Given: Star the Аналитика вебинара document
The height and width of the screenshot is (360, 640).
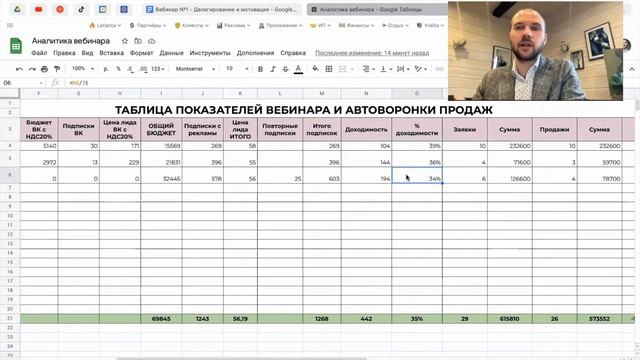Looking at the screenshot, I should tap(125, 41).
